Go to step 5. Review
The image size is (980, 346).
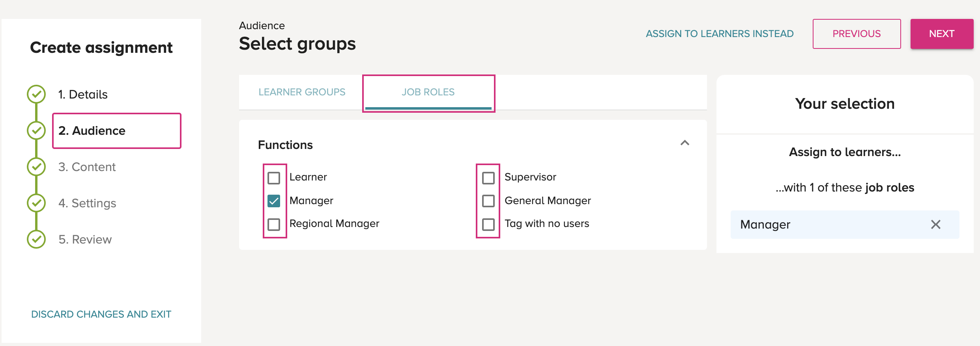(85, 240)
